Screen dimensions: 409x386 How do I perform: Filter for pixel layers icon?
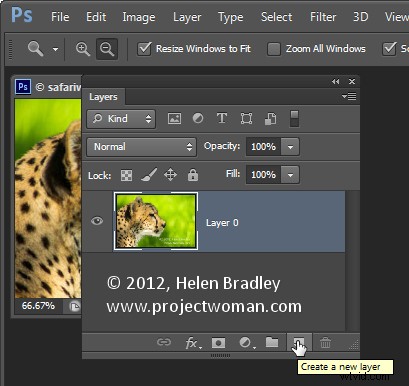click(x=174, y=119)
